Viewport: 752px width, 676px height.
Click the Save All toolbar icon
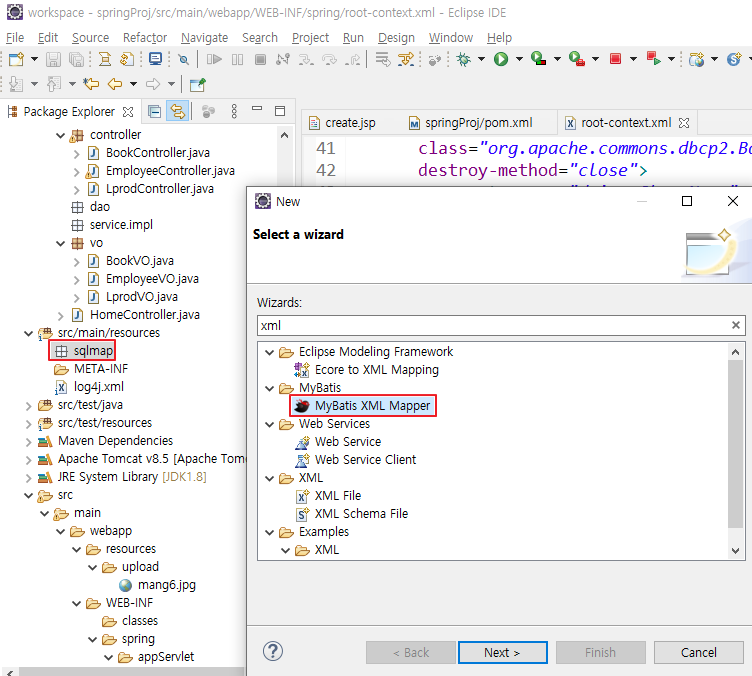(x=76, y=59)
